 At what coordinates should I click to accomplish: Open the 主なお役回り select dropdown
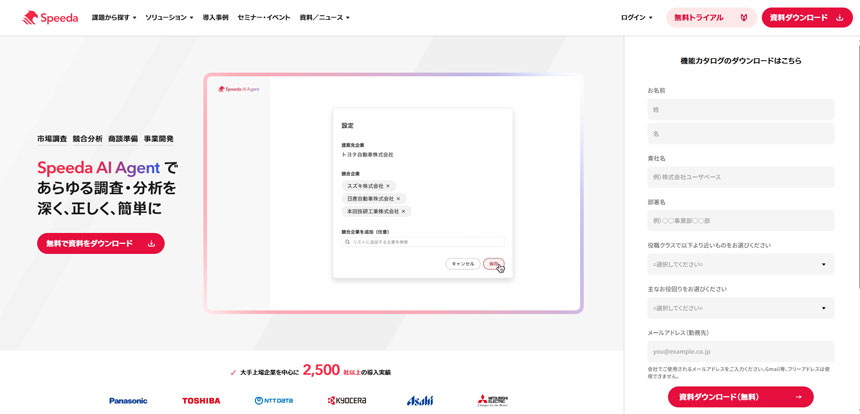740,308
